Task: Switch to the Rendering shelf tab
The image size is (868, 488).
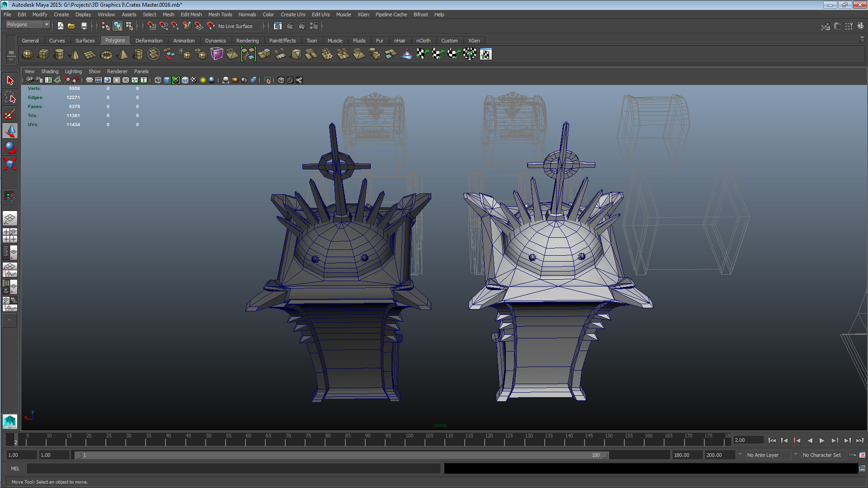Action: 247,41
